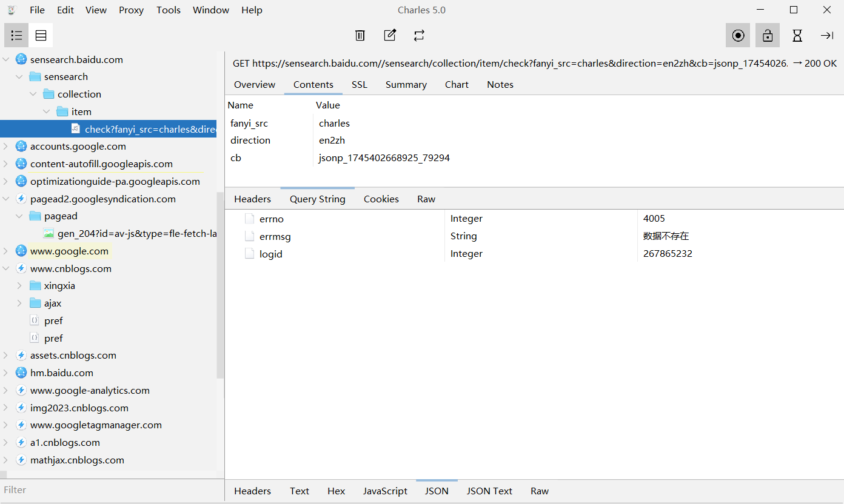
Task: Switch to Sequence view icon
Action: 41,36
